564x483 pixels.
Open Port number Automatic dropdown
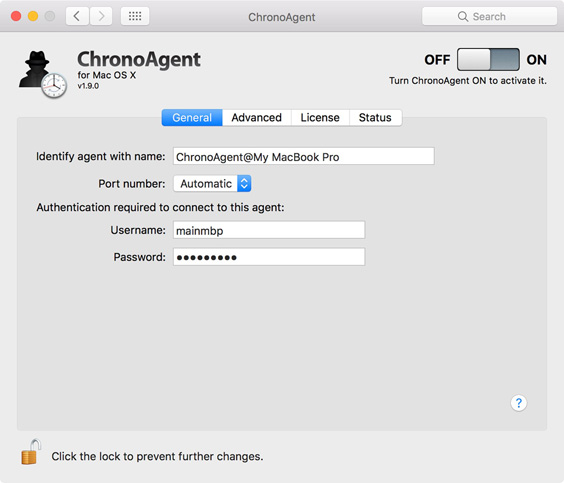(x=212, y=184)
